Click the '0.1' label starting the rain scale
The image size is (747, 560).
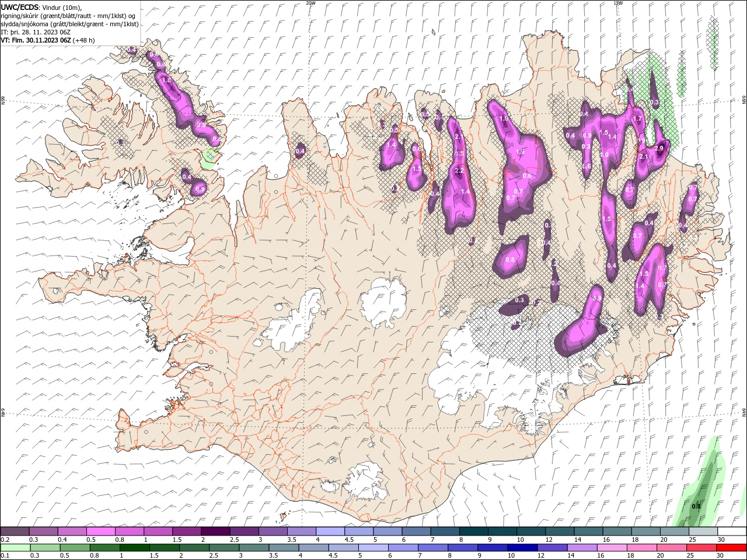[x=5, y=556]
